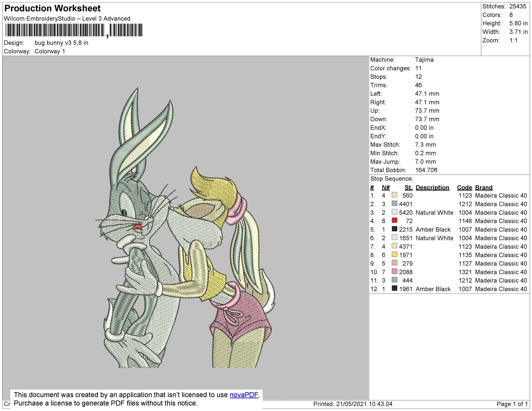Select the Natural White swatch in row 6
The width and height of the screenshot is (532, 411).
(394, 237)
